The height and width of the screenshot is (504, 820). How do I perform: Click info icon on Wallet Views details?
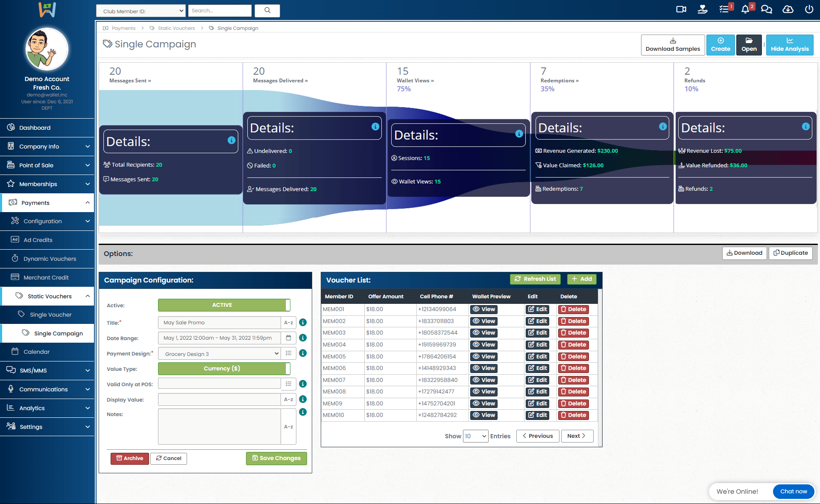coord(519,134)
